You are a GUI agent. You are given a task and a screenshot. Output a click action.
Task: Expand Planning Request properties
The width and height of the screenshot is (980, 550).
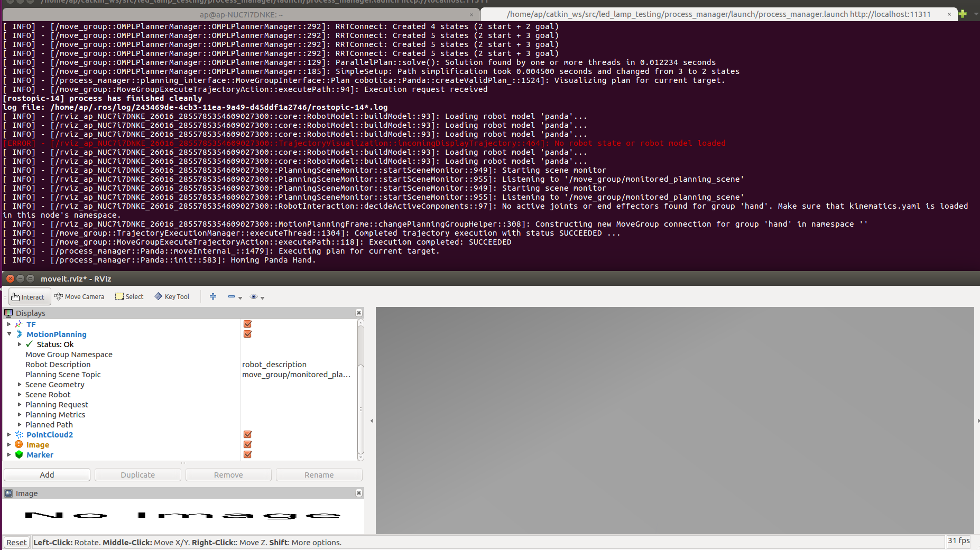click(x=20, y=405)
